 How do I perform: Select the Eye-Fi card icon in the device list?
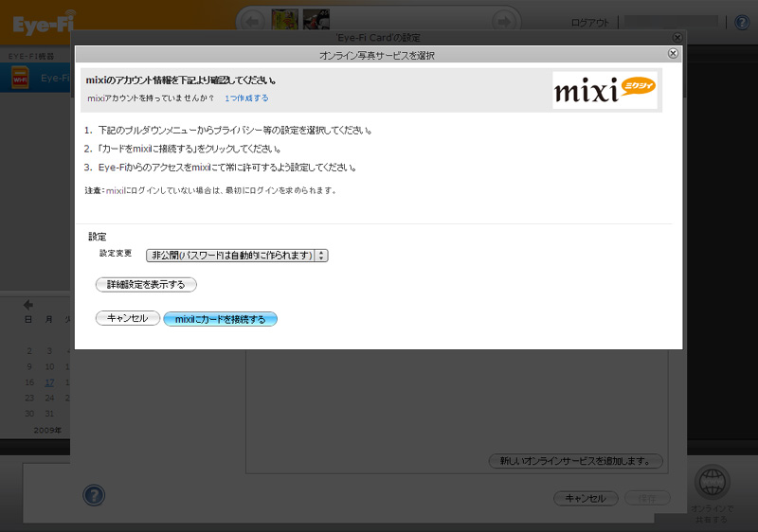pyautogui.click(x=20, y=78)
